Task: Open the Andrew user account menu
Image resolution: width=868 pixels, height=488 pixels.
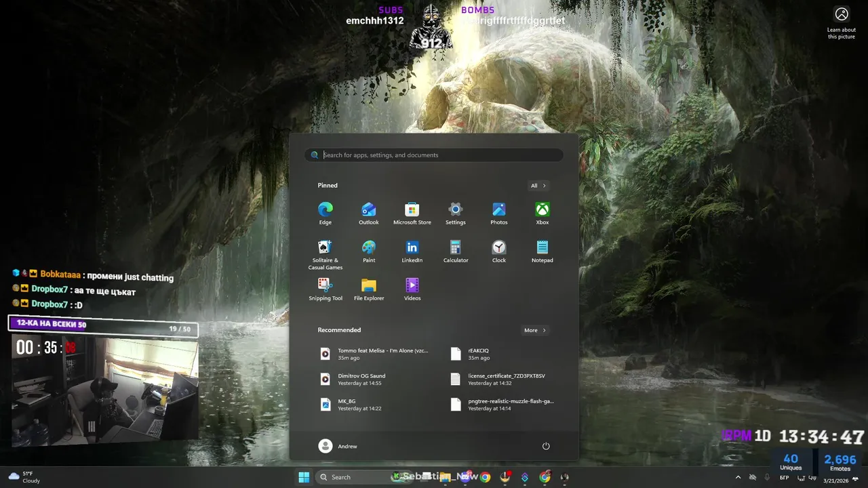Action: pos(338,446)
